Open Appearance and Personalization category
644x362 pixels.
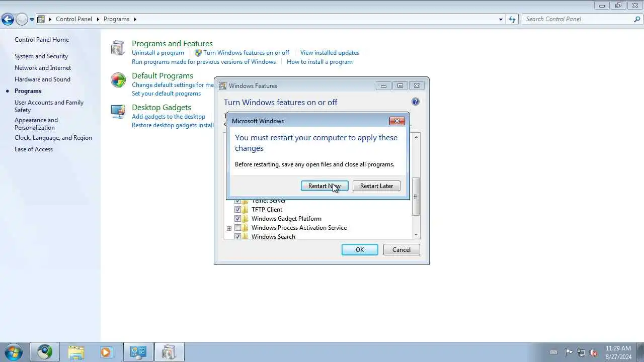(36, 124)
